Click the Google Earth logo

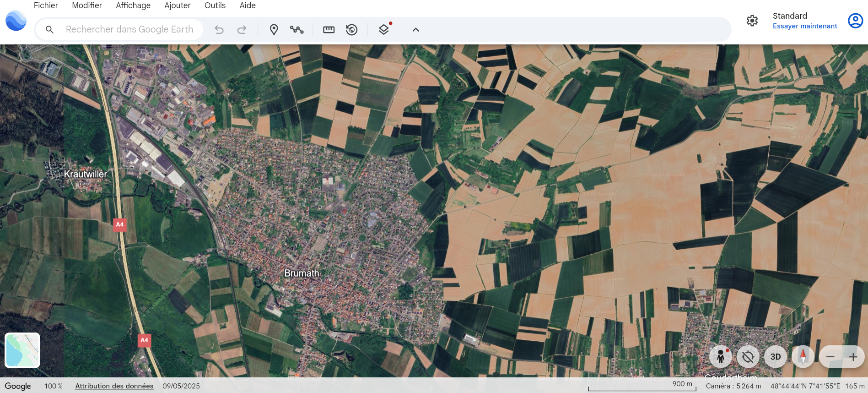pos(16,21)
